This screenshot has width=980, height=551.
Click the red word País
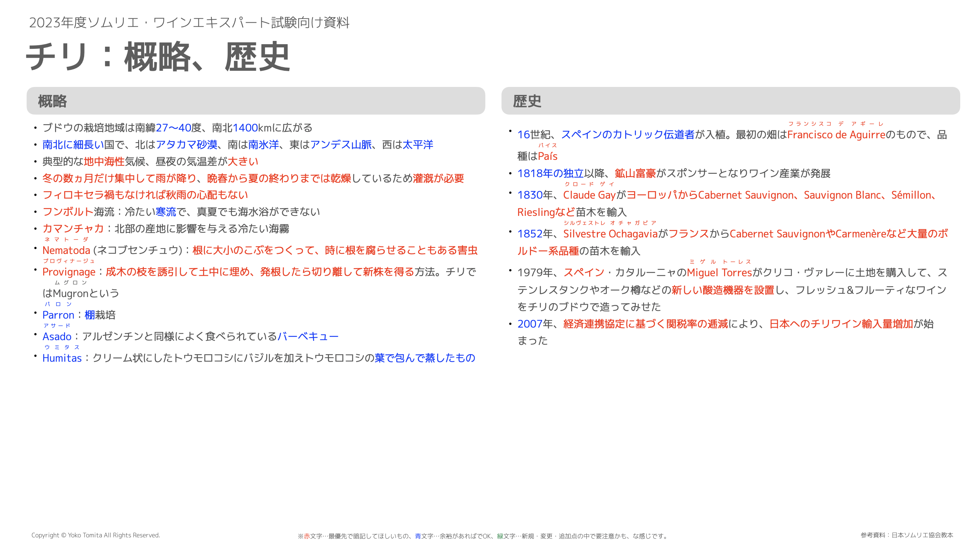pyautogui.click(x=548, y=156)
